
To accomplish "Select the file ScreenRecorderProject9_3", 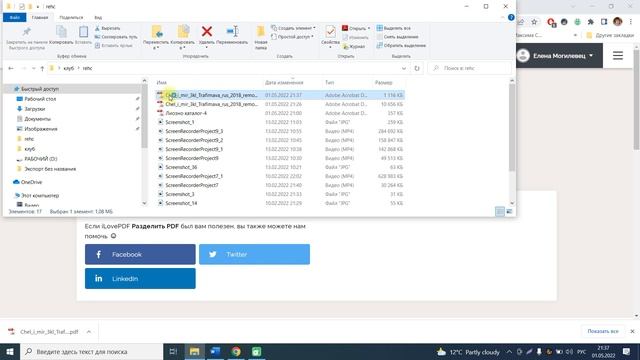I will point(194,131).
